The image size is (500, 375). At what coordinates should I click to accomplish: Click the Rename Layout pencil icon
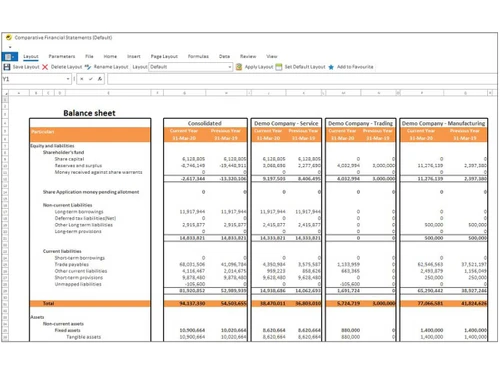pos(88,67)
